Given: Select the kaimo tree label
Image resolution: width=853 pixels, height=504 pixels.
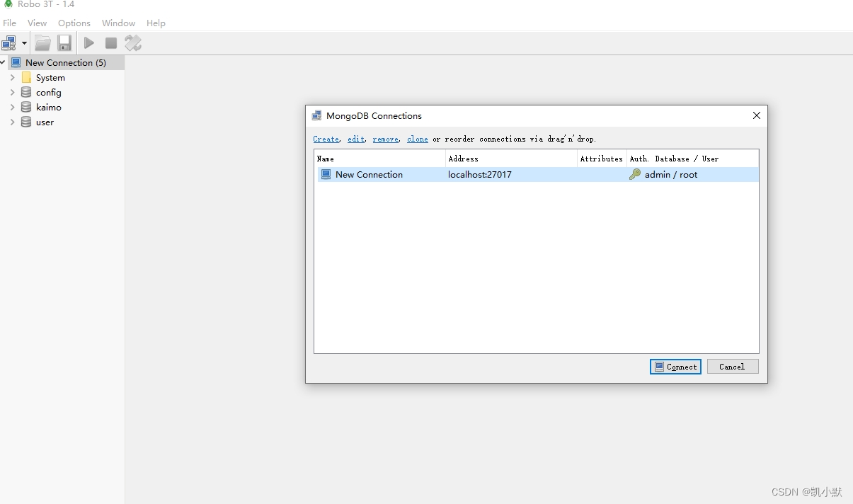Looking at the screenshot, I should [49, 108].
